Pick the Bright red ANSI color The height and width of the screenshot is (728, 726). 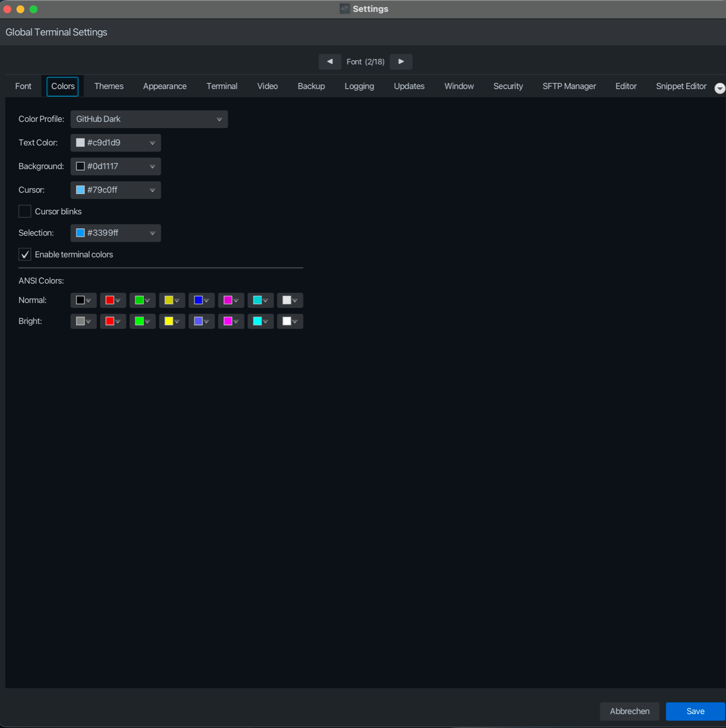coord(113,321)
